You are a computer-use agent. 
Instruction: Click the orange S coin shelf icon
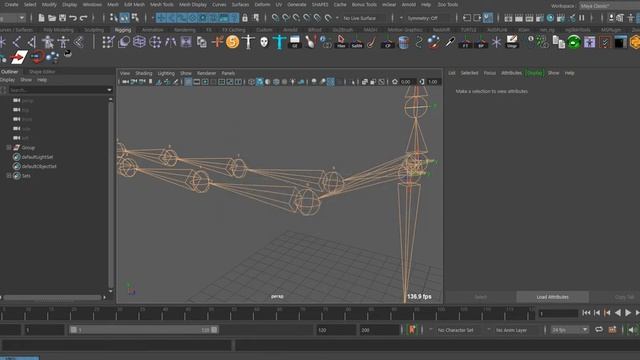232,42
